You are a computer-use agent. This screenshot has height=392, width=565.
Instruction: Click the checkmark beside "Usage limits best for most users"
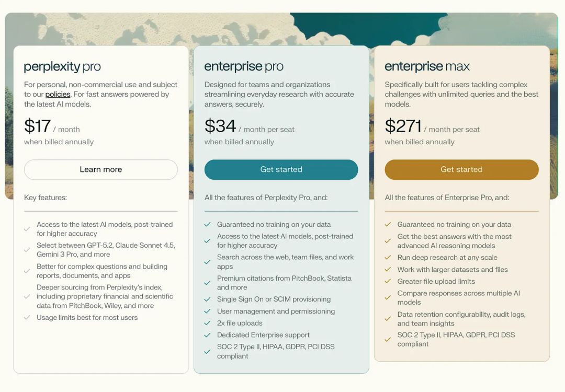click(x=27, y=318)
